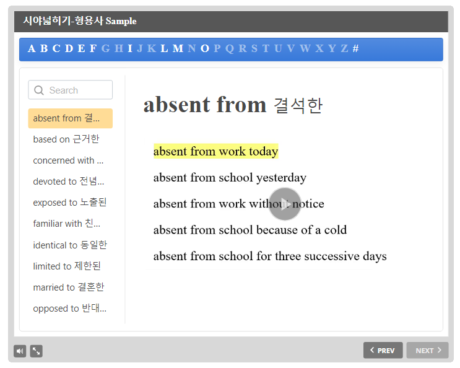The image size is (460, 368).
Task: Open 'married to 결혼한' entry
Action: (x=70, y=287)
